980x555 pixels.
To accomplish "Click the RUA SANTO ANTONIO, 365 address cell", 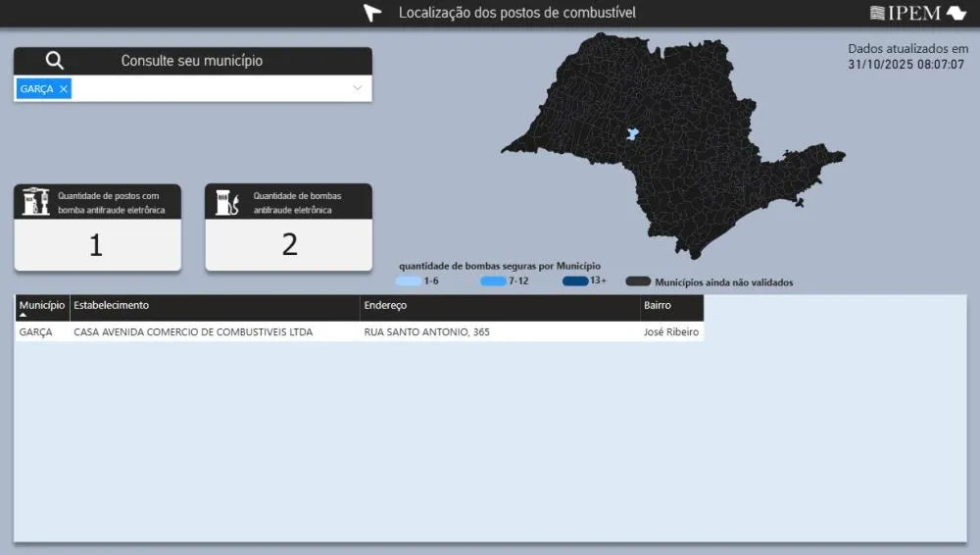I will pyautogui.click(x=426, y=332).
